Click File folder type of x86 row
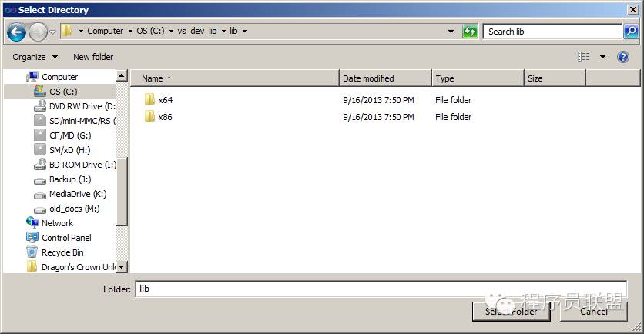This screenshot has height=334, width=644. (454, 117)
